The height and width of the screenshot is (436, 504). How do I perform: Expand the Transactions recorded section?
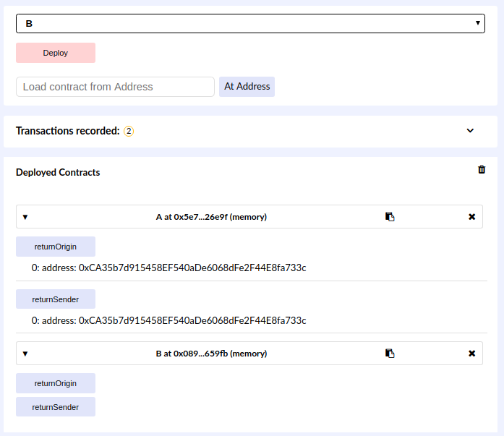point(470,131)
